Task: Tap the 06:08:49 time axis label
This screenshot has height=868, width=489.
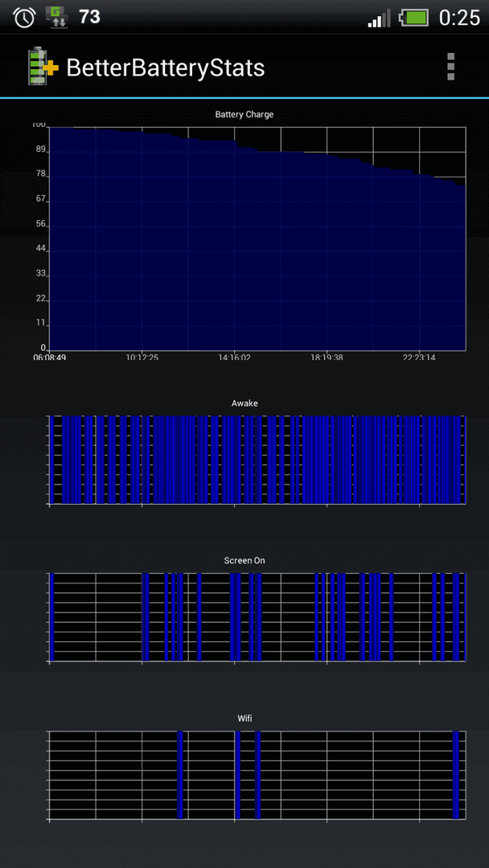Action: click(x=49, y=357)
